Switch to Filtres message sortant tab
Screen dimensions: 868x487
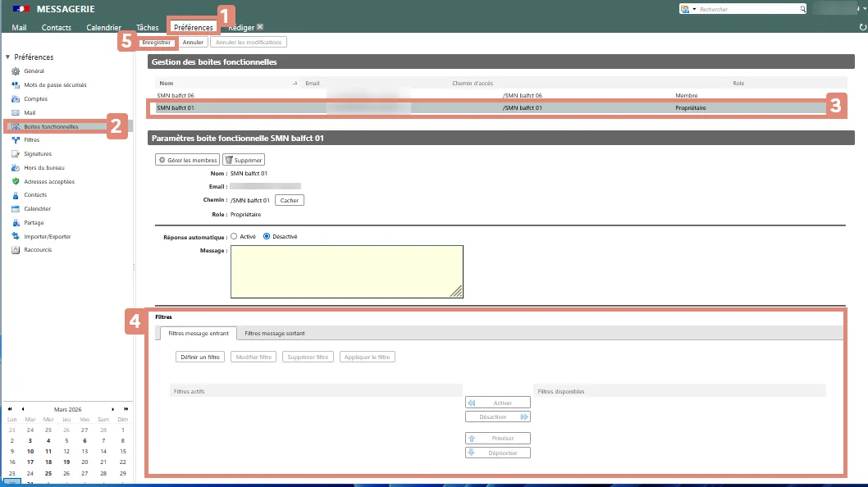(x=275, y=333)
